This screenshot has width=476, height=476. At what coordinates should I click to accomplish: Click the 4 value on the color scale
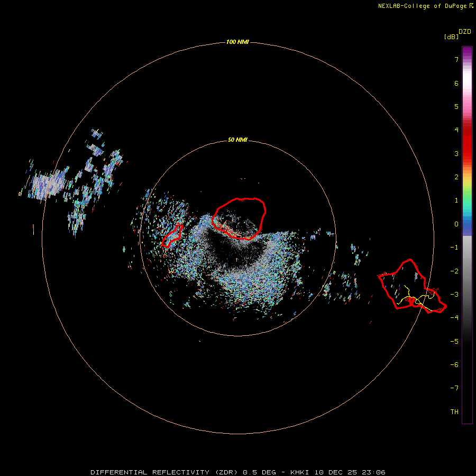click(x=456, y=130)
